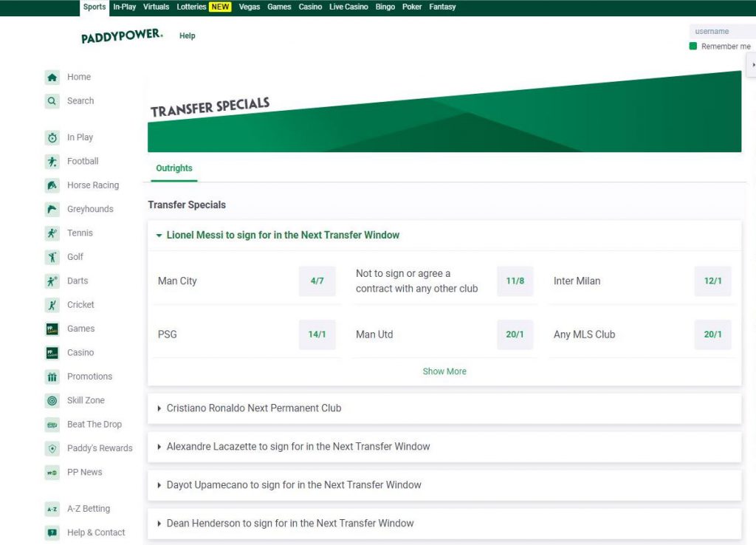Click the PP News sidebar link
The height and width of the screenshot is (545, 756).
84,472
